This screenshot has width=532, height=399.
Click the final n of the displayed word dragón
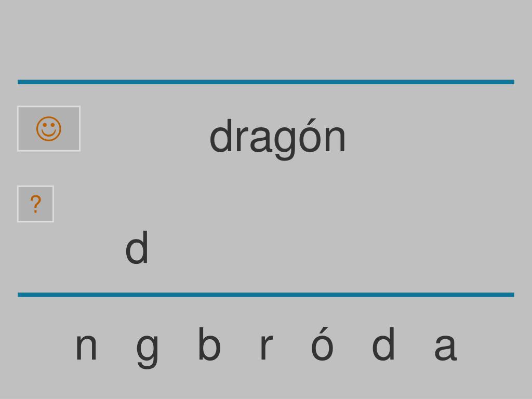coord(335,139)
